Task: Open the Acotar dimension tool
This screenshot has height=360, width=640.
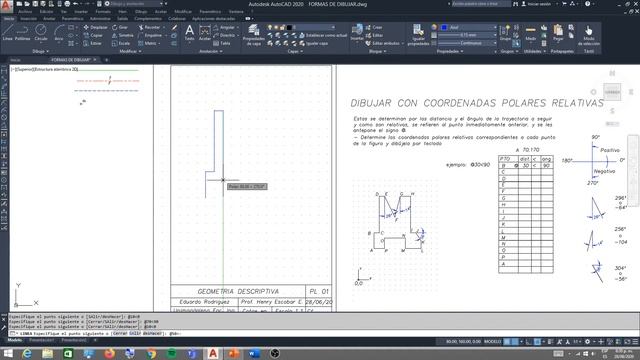Action: pyautogui.click(x=204, y=32)
